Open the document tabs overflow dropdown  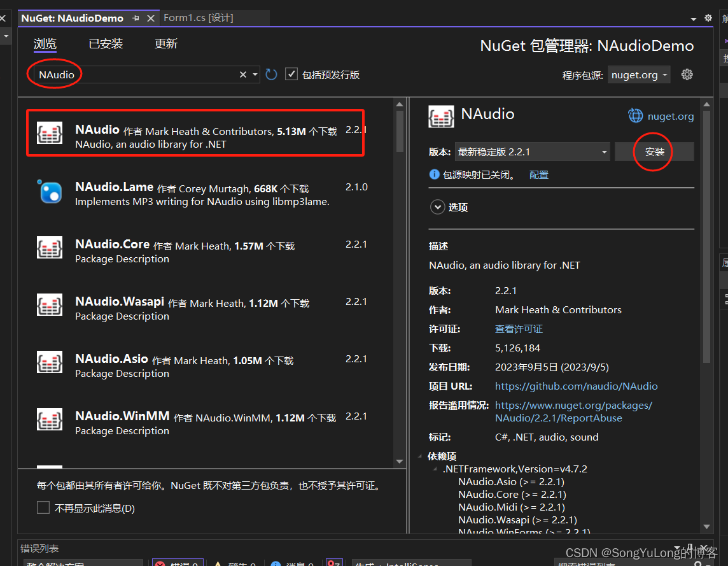point(693,19)
